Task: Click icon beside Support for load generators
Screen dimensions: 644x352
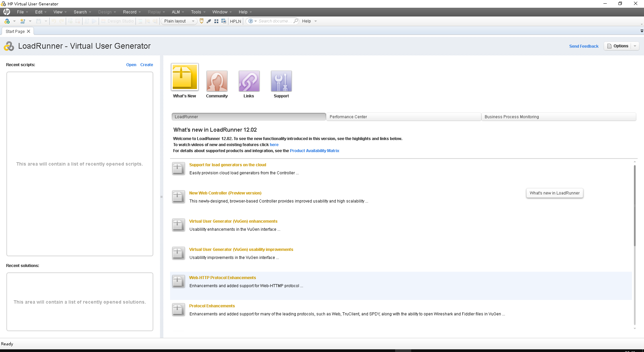Action: [178, 169]
